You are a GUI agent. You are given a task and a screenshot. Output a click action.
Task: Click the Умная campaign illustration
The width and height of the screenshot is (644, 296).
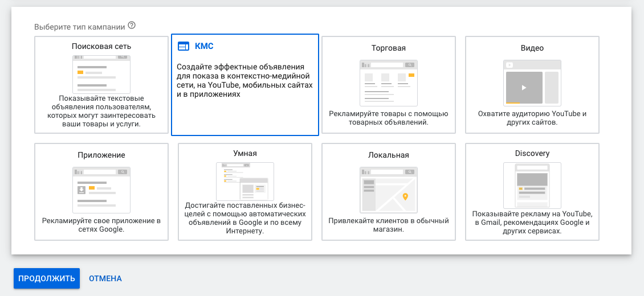(x=245, y=182)
